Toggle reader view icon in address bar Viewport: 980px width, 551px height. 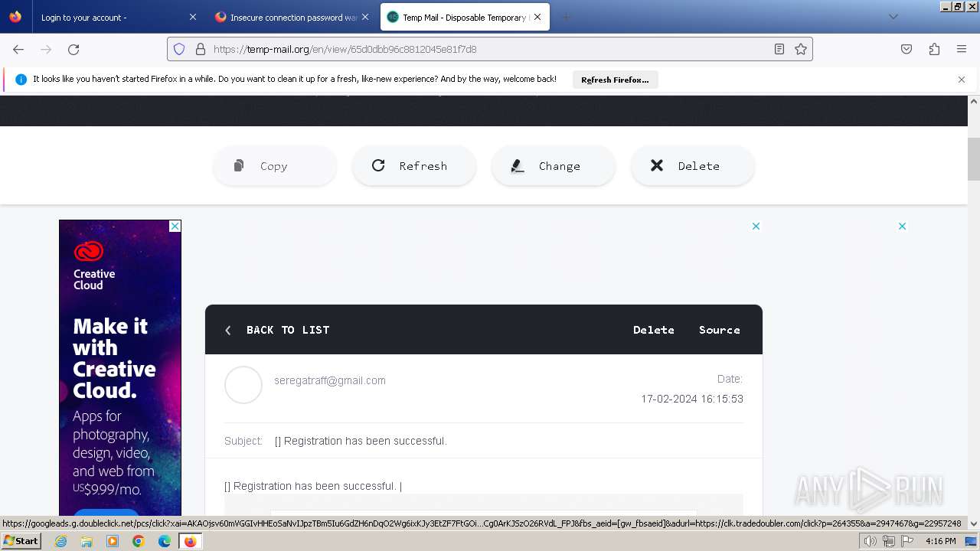779,49
